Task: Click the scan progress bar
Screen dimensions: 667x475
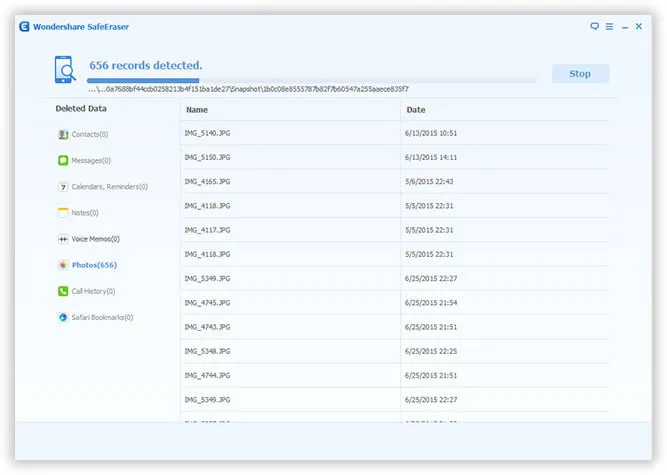Action: click(312, 80)
